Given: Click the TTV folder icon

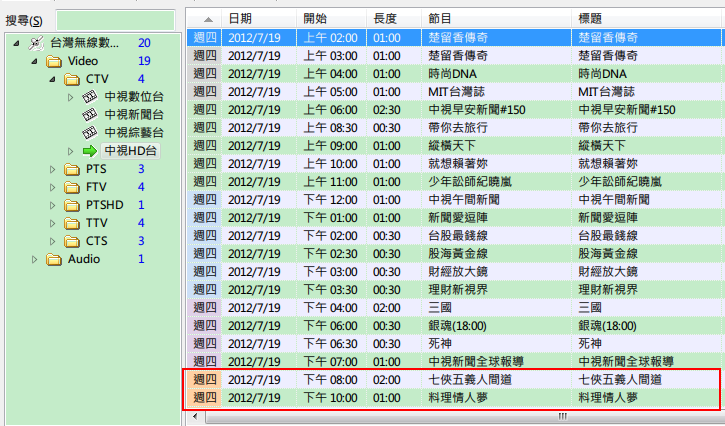Looking at the screenshot, I should click(72, 223).
